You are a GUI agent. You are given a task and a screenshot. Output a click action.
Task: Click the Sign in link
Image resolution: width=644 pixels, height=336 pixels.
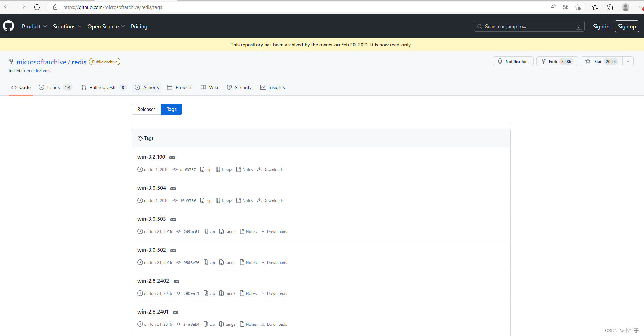601,26
